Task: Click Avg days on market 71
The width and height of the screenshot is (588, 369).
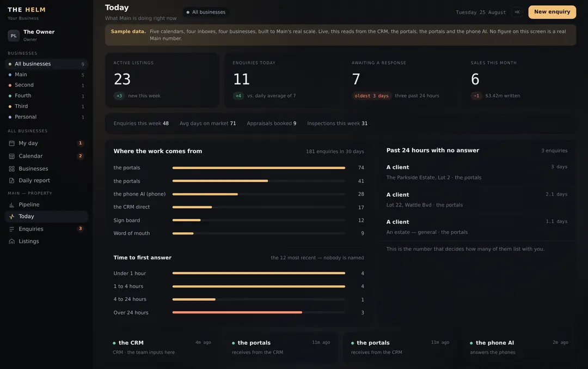Action: [x=208, y=124]
